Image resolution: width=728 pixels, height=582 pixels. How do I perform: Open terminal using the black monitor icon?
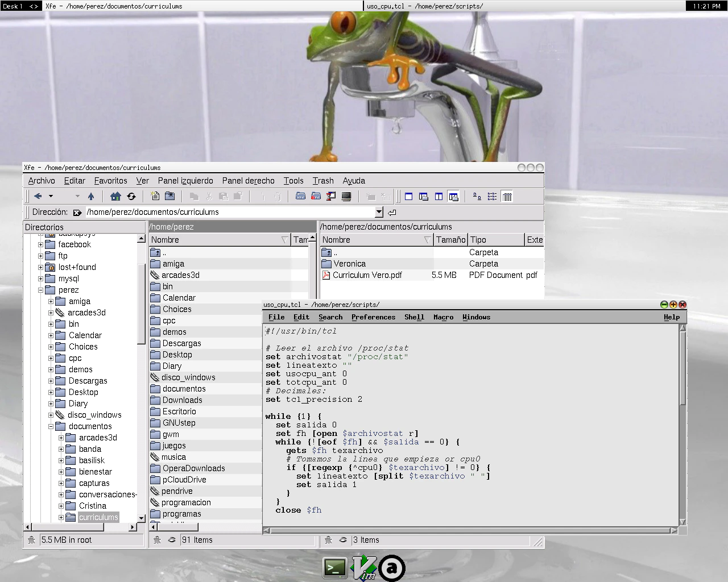point(346,197)
